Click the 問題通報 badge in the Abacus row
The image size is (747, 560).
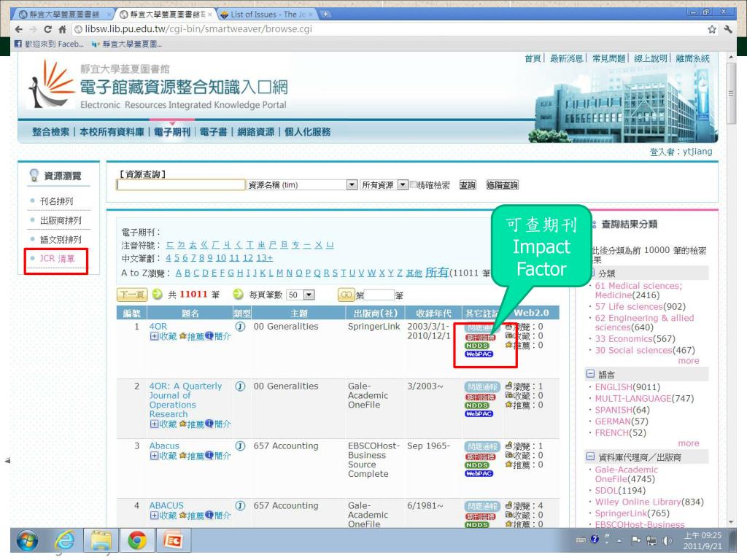481,447
